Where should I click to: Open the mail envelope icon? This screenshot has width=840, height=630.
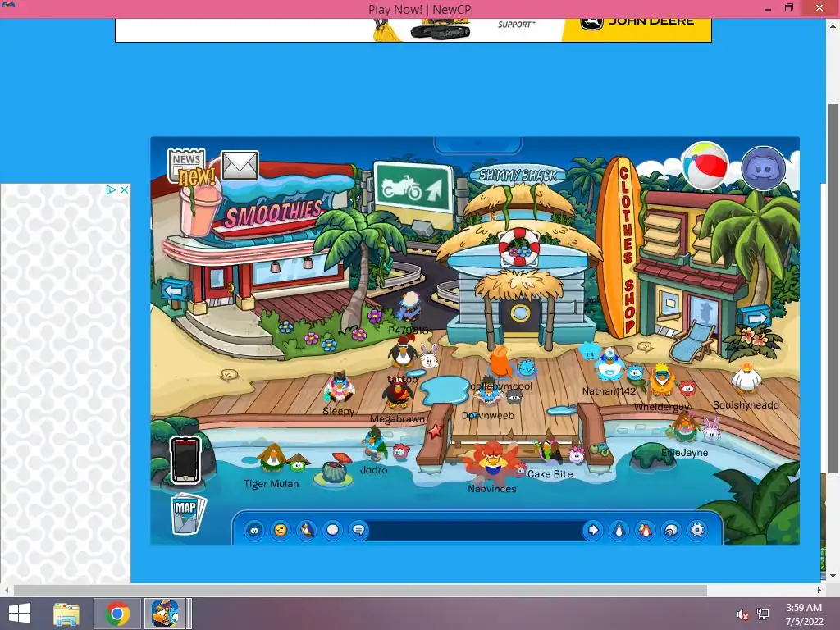pos(240,166)
